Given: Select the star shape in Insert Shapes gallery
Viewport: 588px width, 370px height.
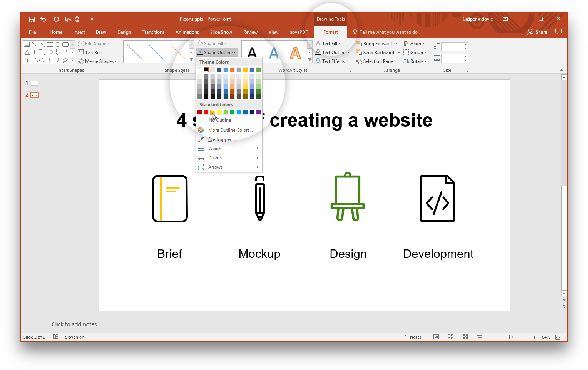Looking at the screenshot, I should pyautogui.click(x=65, y=60).
